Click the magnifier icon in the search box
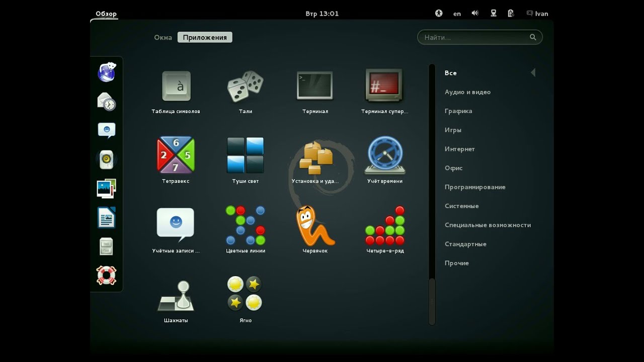Image resolution: width=644 pixels, height=362 pixels. coord(533,37)
